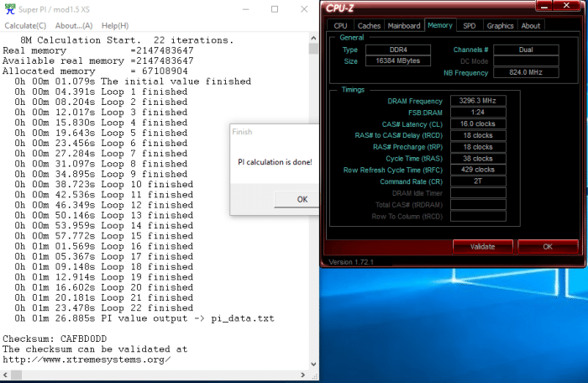Click the DDR4 memory Type field
Viewport: 588px width, 383px height.
[398, 50]
